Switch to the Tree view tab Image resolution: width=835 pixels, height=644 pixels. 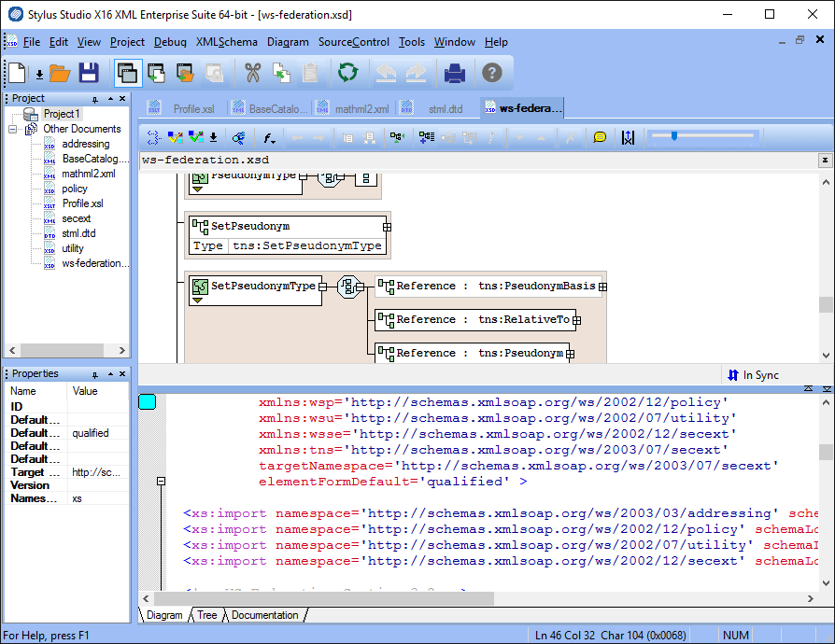pyautogui.click(x=205, y=615)
